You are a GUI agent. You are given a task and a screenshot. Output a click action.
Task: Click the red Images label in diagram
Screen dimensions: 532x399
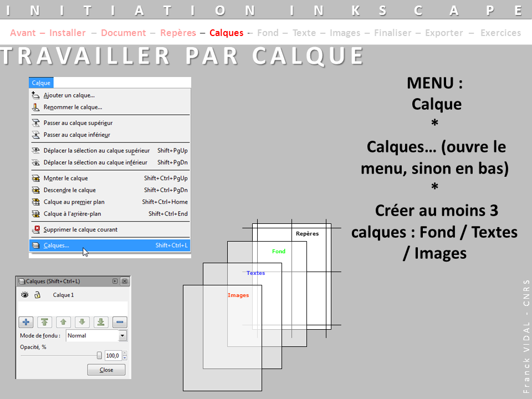click(238, 295)
